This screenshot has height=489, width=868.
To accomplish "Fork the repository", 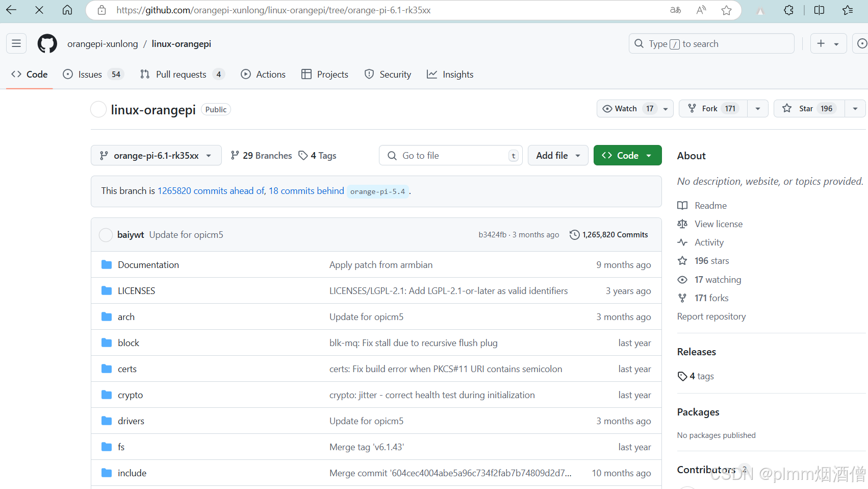I will click(x=713, y=108).
